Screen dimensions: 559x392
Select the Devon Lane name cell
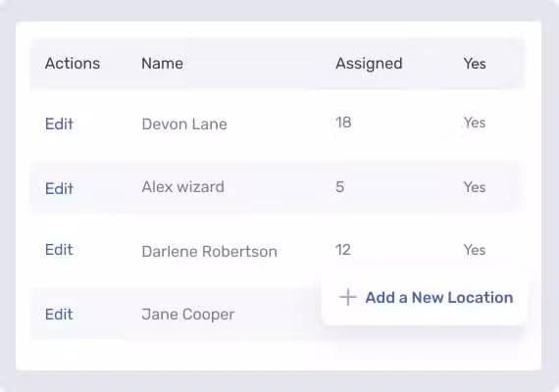[x=184, y=124]
